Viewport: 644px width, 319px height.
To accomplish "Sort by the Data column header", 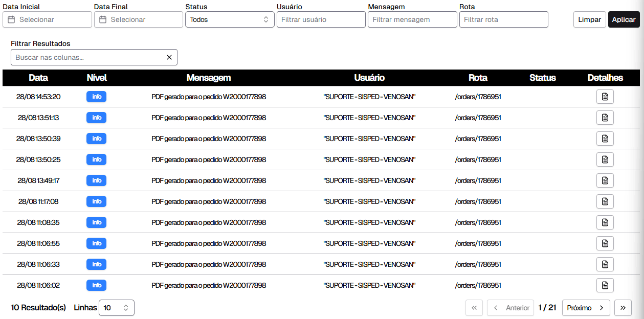I will tap(38, 78).
